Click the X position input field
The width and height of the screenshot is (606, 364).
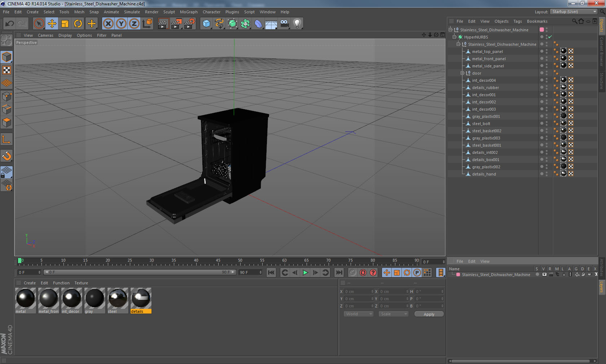coord(359,292)
